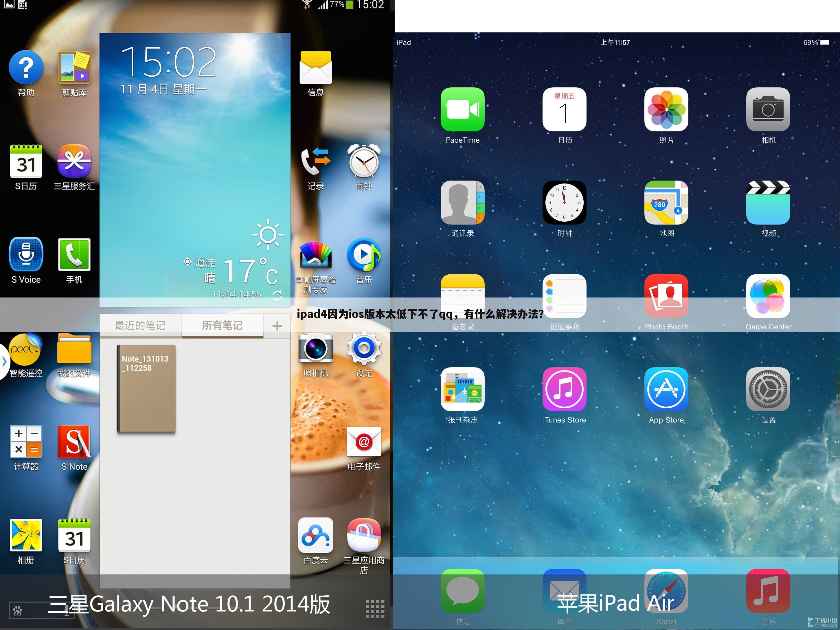Tap the 15:02 clock widget time
This screenshot has height=630, width=840.
[169, 62]
